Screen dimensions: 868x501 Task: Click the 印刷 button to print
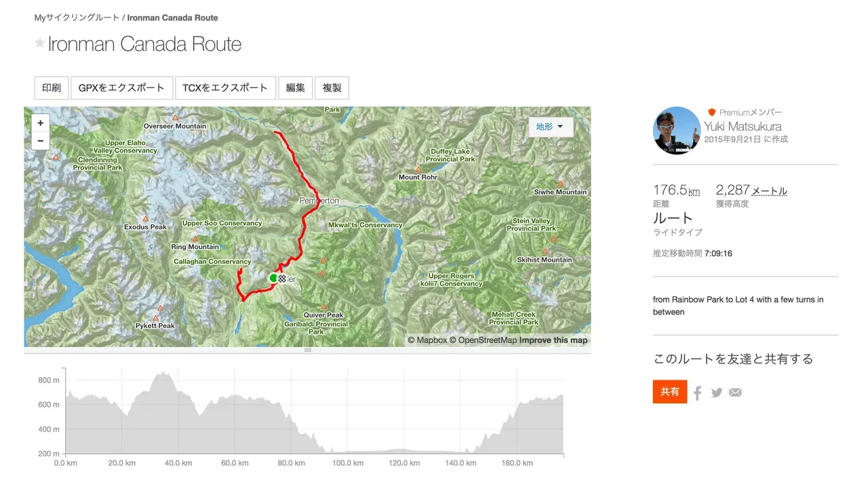[51, 87]
